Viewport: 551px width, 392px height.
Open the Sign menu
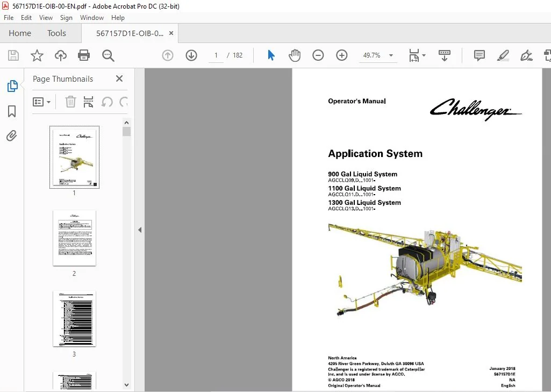[66, 18]
